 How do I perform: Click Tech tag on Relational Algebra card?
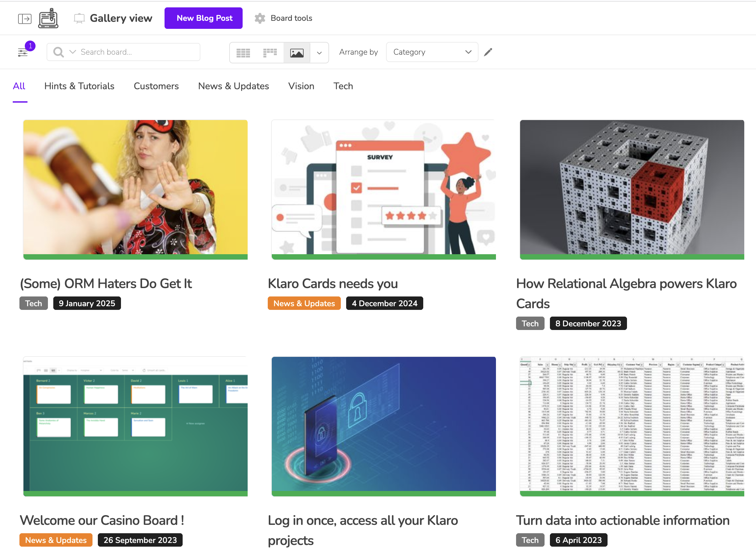(x=530, y=324)
